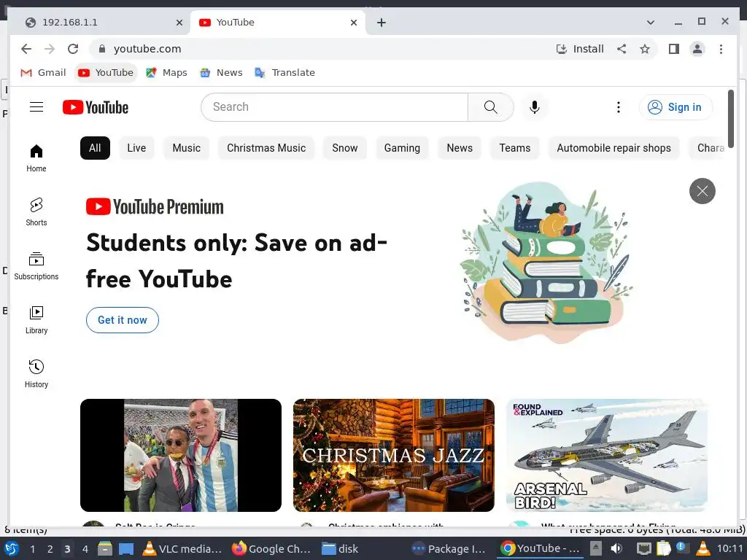Share this page icon
This screenshot has width=747, height=560.
click(622, 49)
